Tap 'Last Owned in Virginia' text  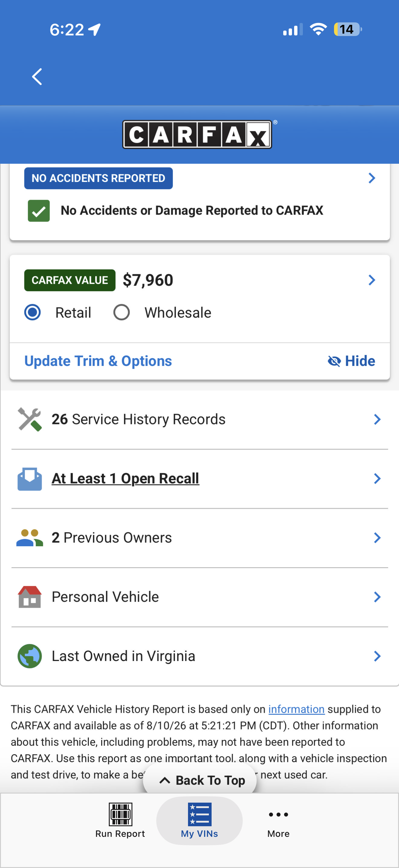[x=123, y=656]
